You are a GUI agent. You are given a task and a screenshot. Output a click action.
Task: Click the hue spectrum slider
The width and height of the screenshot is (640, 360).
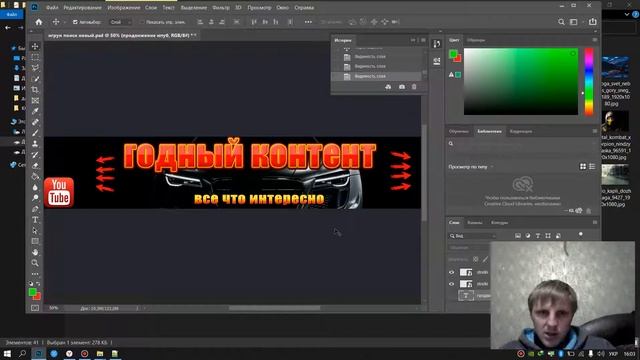(x=589, y=82)
